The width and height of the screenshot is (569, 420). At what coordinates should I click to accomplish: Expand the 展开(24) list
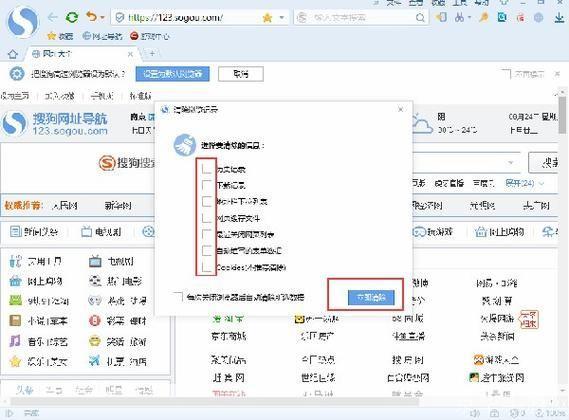pyautogui.click(x=524, y=183)
